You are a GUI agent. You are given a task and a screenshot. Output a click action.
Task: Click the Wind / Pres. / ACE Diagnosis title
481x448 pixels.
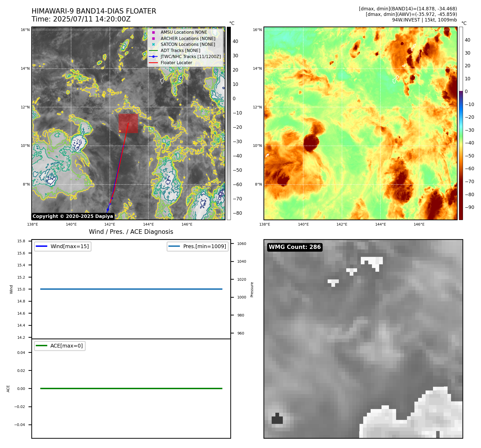pyautogui.click(x=131, y=232)
